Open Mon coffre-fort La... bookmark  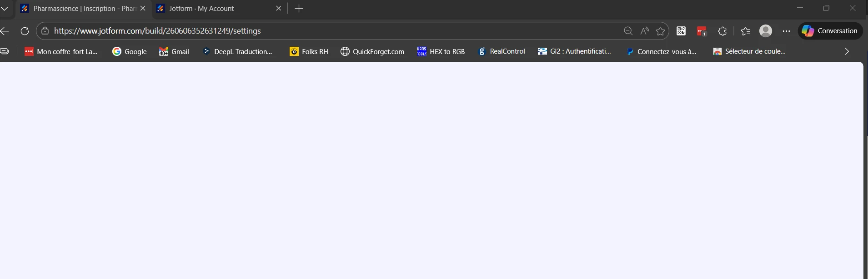coord(61,51)
